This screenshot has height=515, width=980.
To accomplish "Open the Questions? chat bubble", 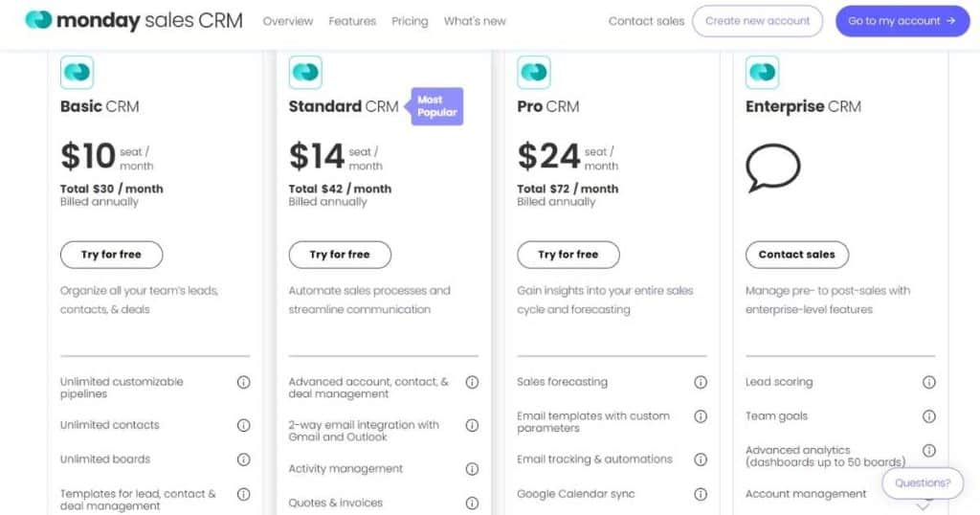I will [x=923, y=483].
